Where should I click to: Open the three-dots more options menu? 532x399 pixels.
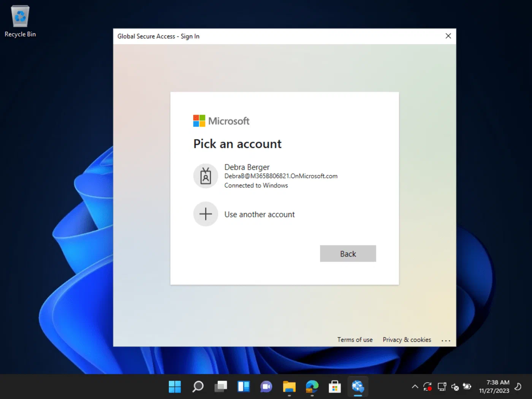click(446, 340)
